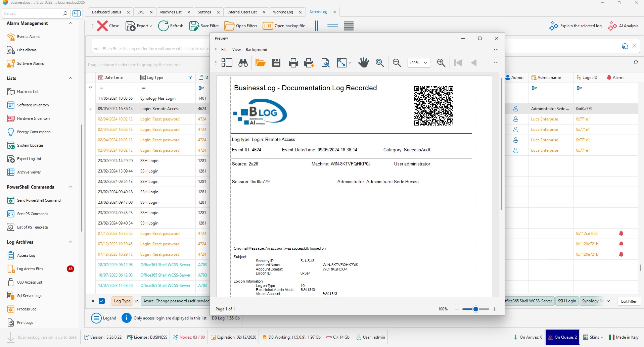Toggle the thumbnails panel in Preview
The height and width of the screenshot is (347, 644).
point(227,63)
